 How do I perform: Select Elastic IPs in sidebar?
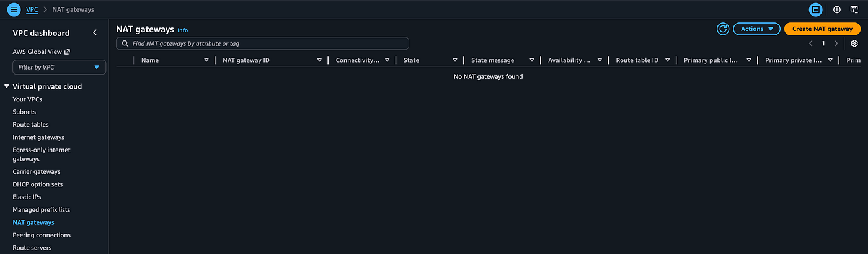click(25, 197)
